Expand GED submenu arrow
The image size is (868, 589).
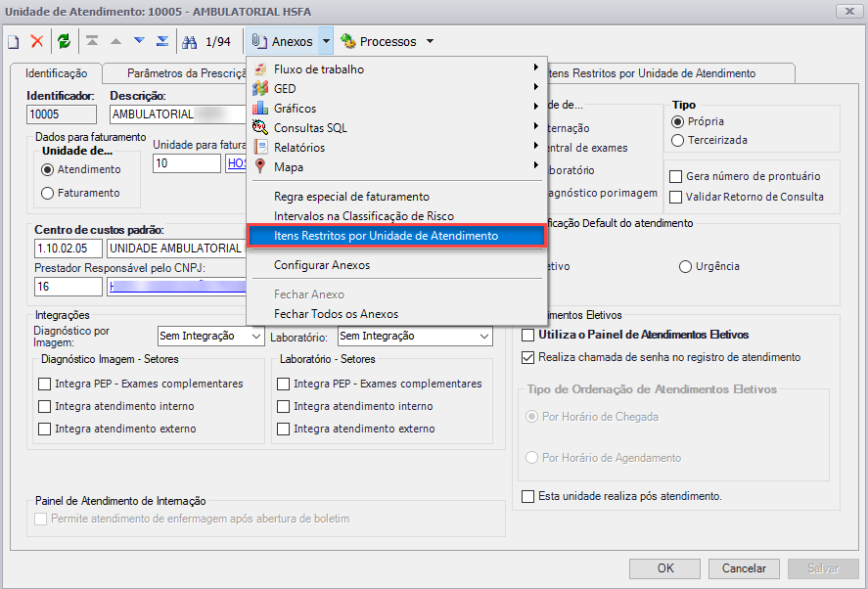tap(536, 87)
